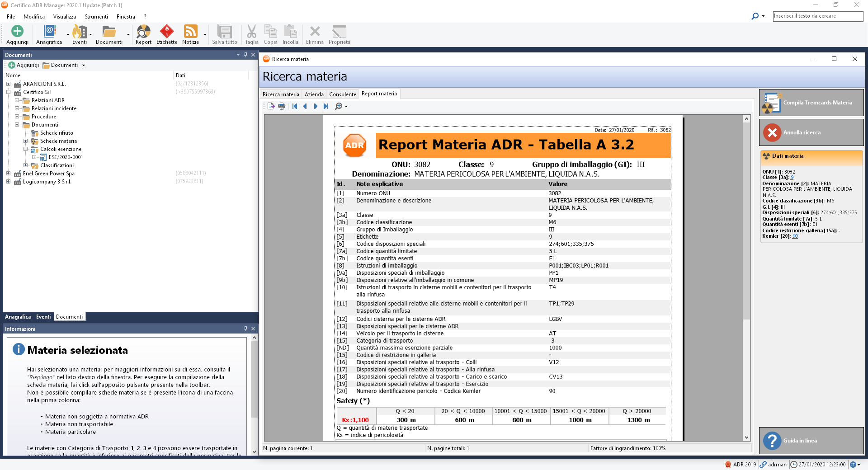This screenshot has height=470, width=868.
Task: Open the Modifica menu
Action: pyautogui.click(x=34, y=17)
